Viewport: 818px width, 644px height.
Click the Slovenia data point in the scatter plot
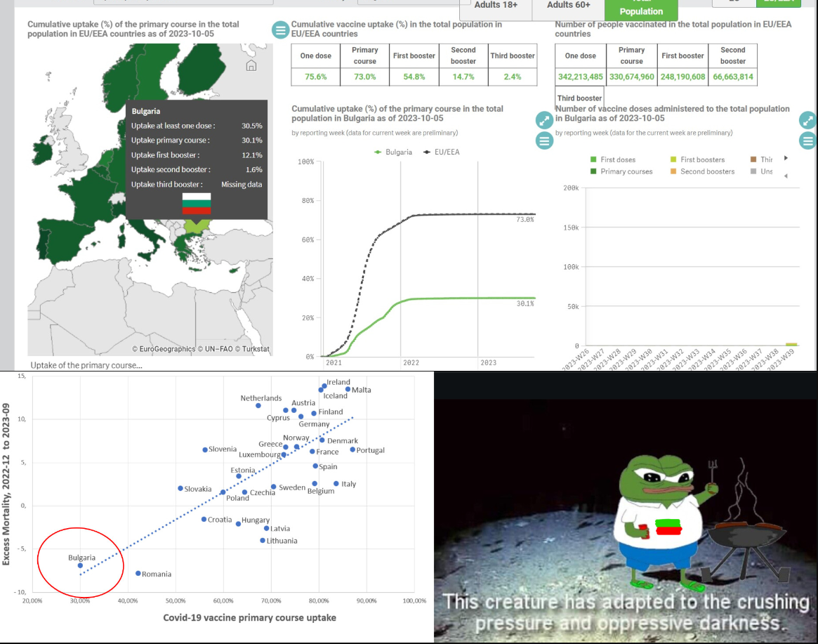[205, 449]
